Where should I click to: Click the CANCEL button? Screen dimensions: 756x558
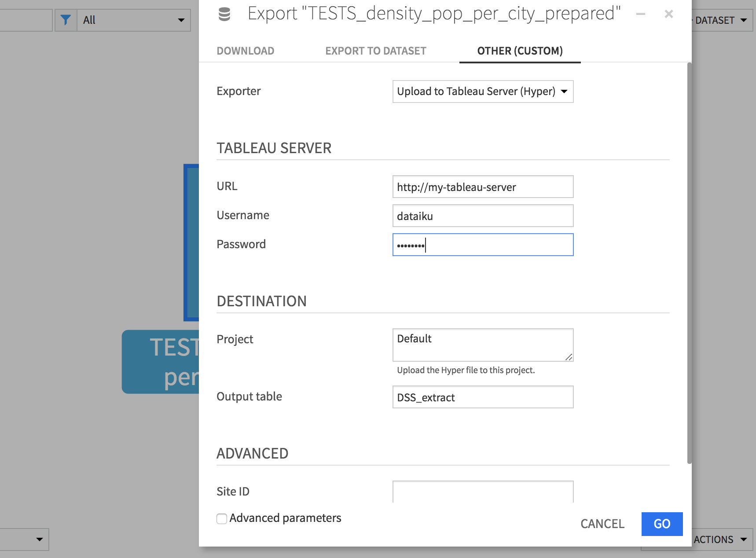(x=602, y=524)
